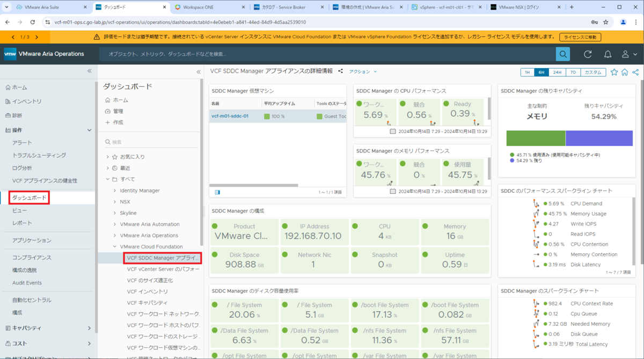
Task: Expand the Skyline folder
Action: [x=115, y=213]
